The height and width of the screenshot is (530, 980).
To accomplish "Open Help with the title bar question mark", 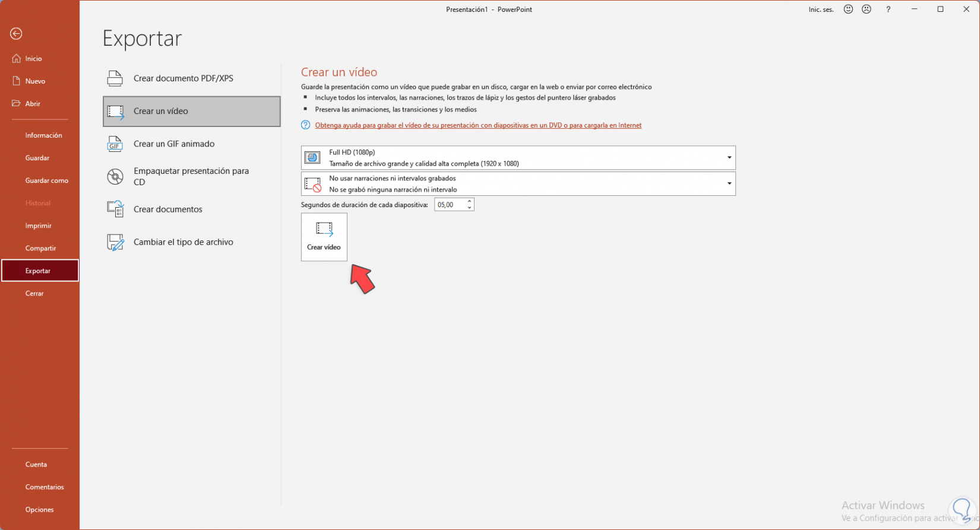I will (x=889, y=9).
